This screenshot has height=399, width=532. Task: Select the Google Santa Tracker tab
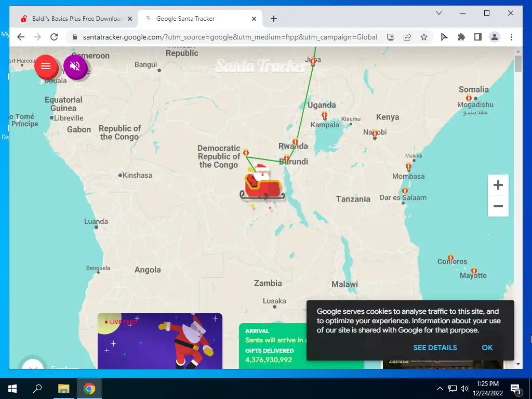click(200, 19)
